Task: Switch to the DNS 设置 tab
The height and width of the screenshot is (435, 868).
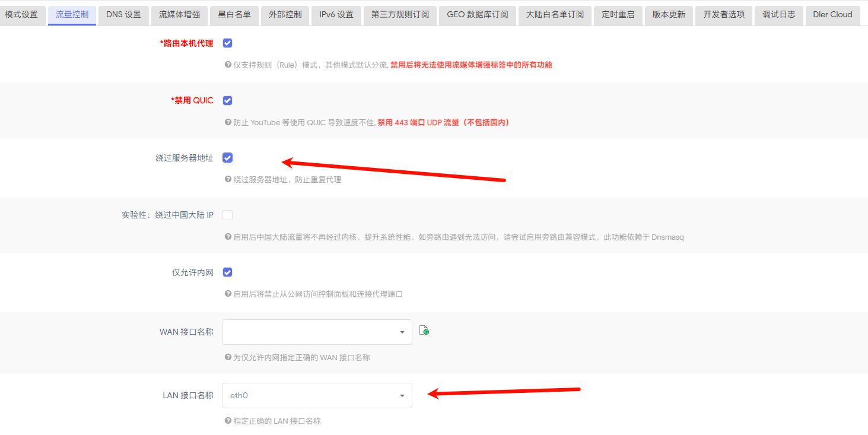Action: (123, 15)
